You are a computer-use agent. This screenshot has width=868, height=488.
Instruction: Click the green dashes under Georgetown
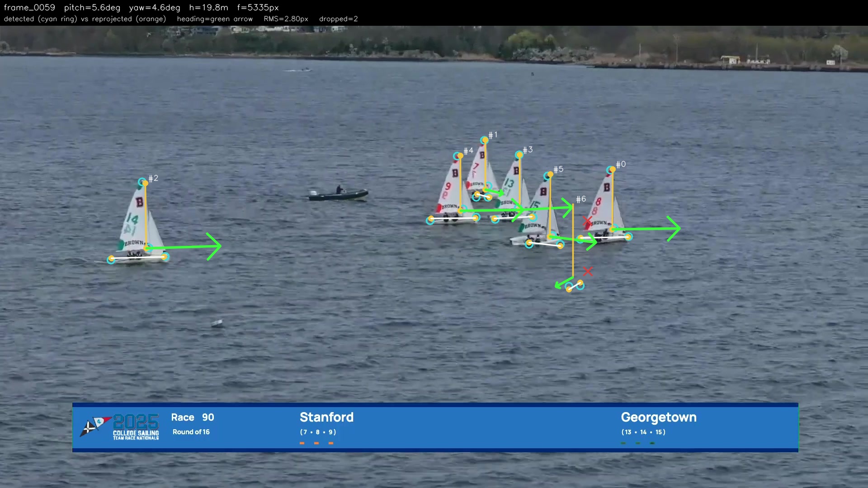click(638, 443)
